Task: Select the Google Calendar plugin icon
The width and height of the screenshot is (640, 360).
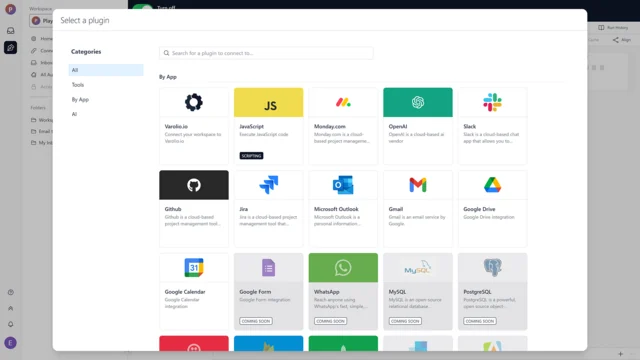Action: (x=194, y=268)
